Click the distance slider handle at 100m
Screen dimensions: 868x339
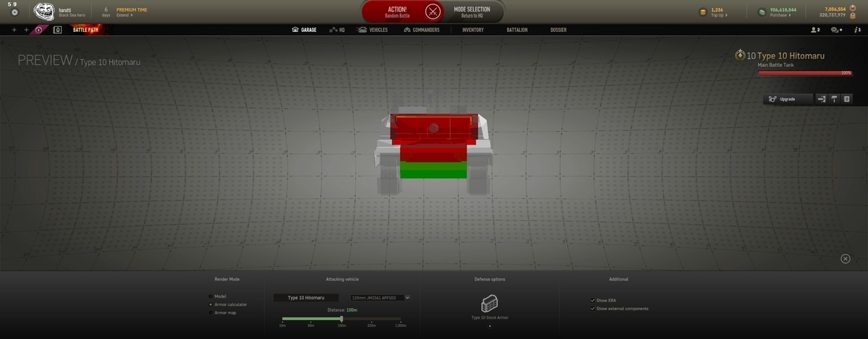point(341,318)
